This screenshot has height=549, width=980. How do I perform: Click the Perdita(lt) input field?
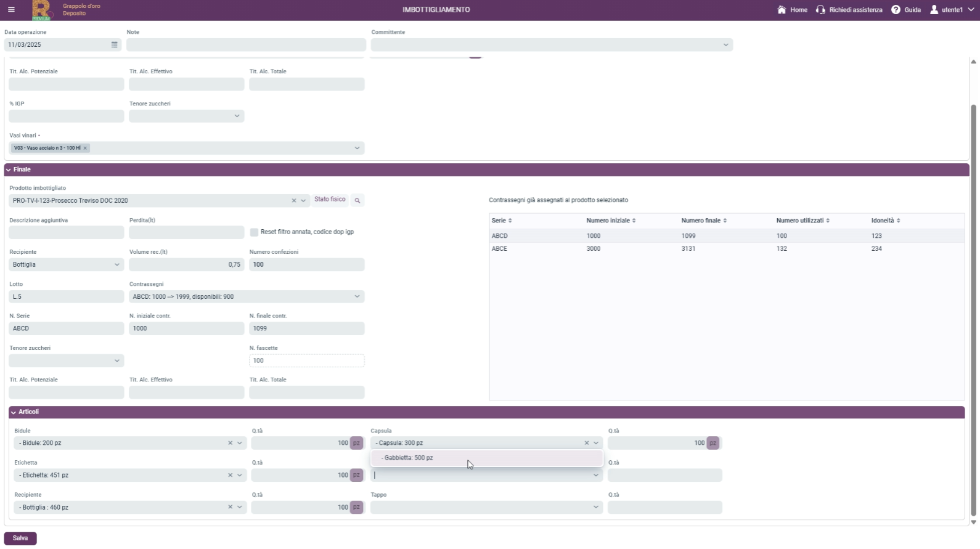coord(187,232)
